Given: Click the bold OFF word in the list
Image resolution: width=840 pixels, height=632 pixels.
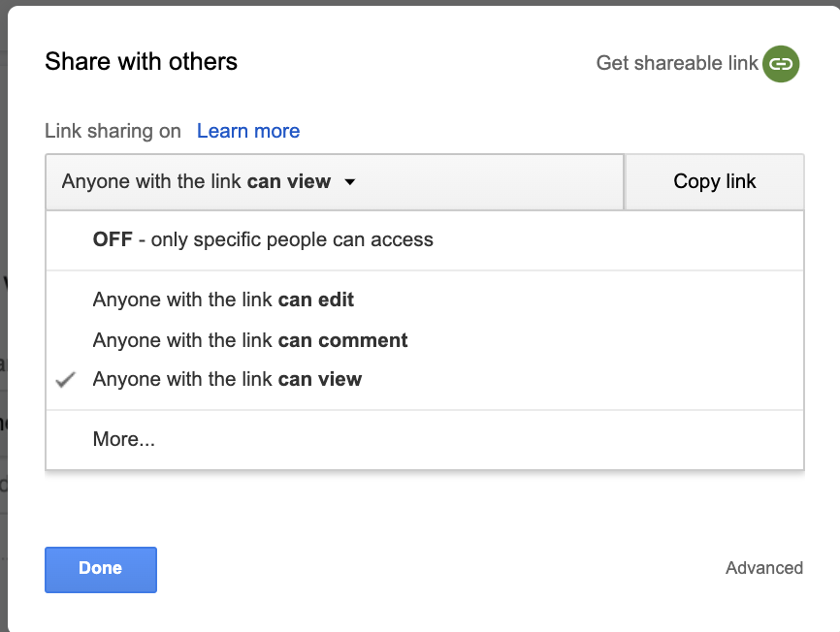Looking at the screenshot, I should (113, 239).
